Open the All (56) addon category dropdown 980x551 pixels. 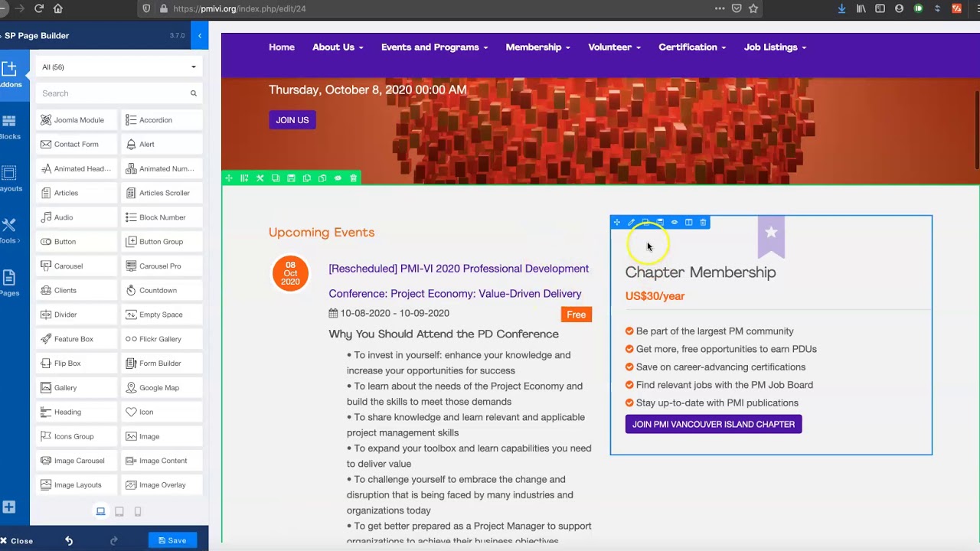click(119, 67)
